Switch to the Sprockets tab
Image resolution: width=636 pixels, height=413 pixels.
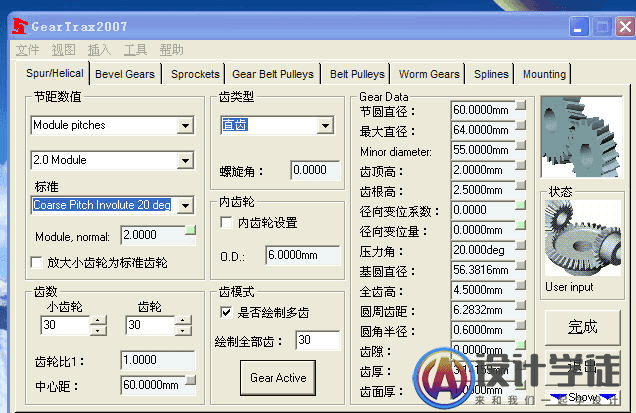coord(195,74)
